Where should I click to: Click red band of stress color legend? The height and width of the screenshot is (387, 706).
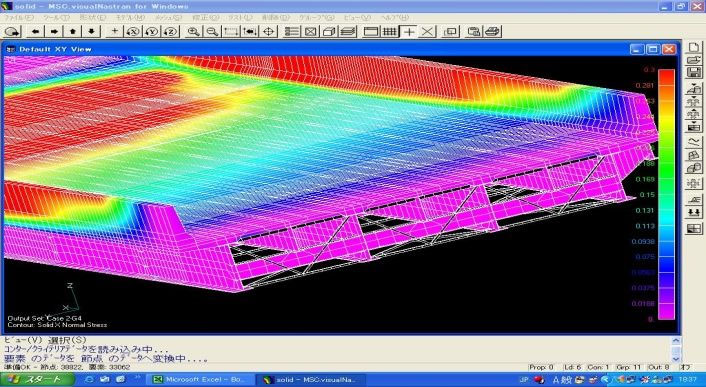pyautogui.click(x=666, y=77)
